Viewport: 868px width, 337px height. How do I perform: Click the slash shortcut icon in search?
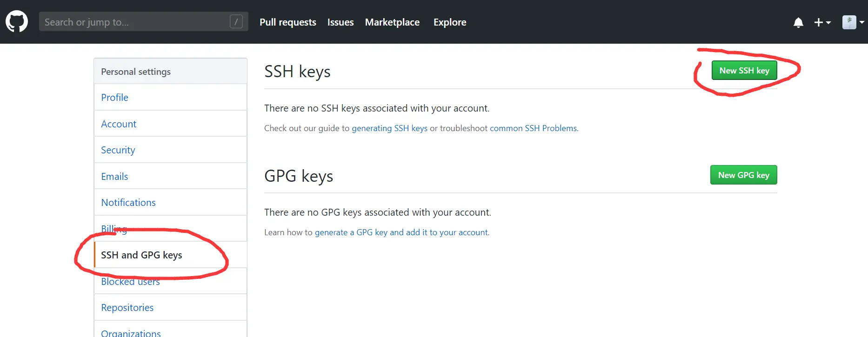click(236, 22)
